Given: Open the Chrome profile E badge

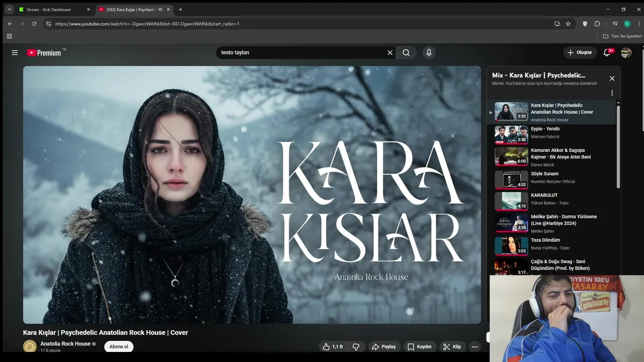Looking at the screenshot, I should (x=627, y=24).
